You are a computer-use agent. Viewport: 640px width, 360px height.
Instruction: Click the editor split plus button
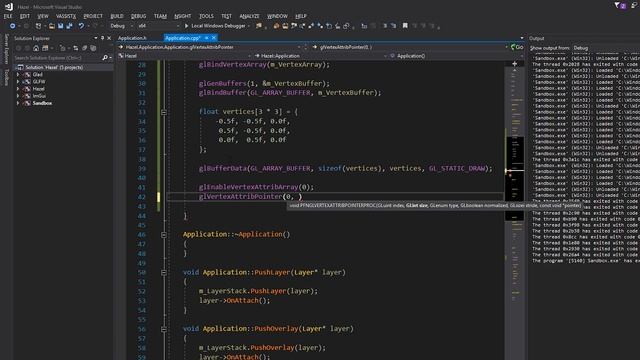pyautogui.click(x=514, y=64)
